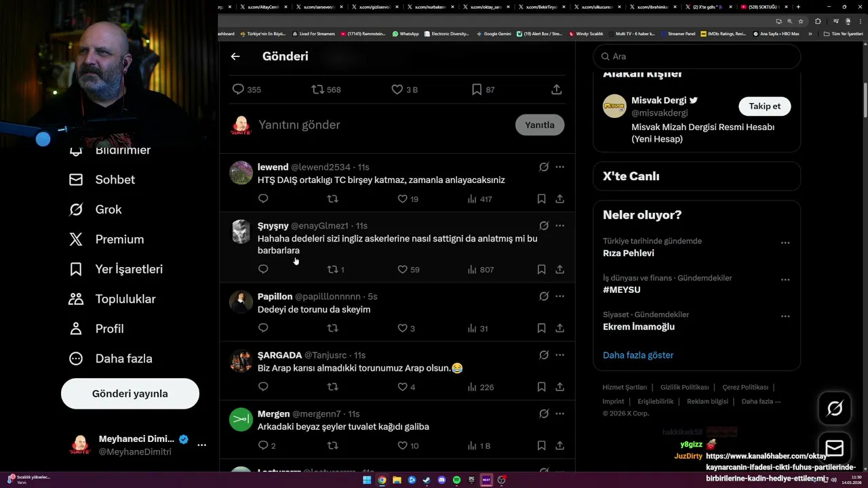Follow Misvak Dergi with Takip et
868x488 pixels.
764,106
